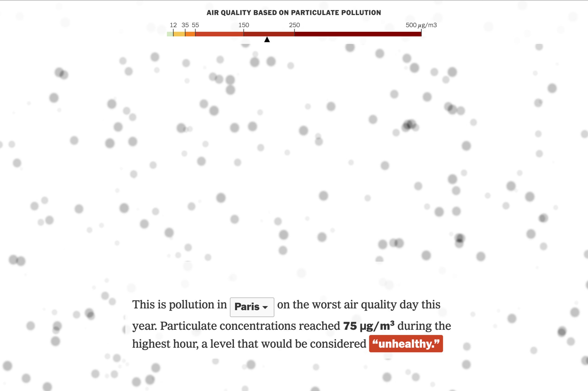Click the scale segment between 150 and 250
Screen dimensions: 588x391
point(269,34)
